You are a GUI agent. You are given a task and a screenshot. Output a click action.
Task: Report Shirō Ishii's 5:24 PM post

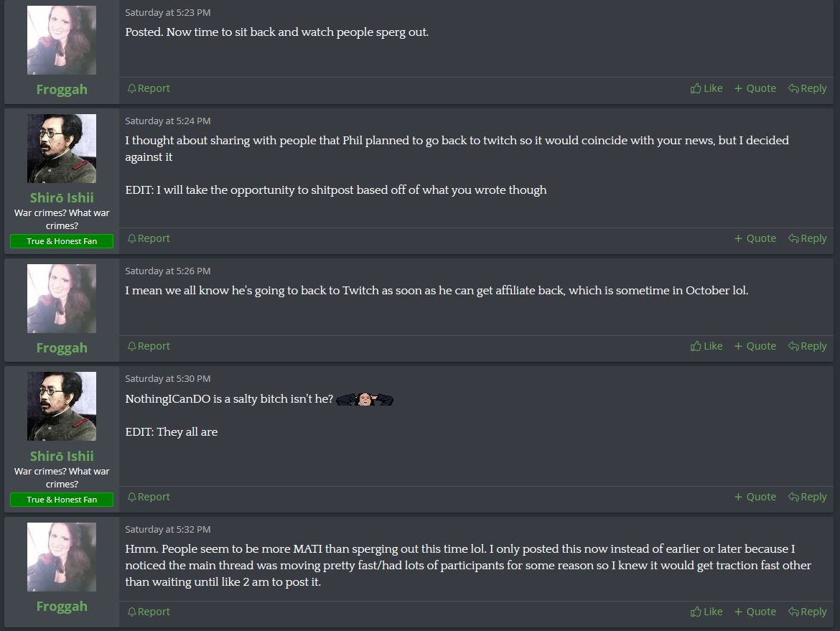coord(149,238)
